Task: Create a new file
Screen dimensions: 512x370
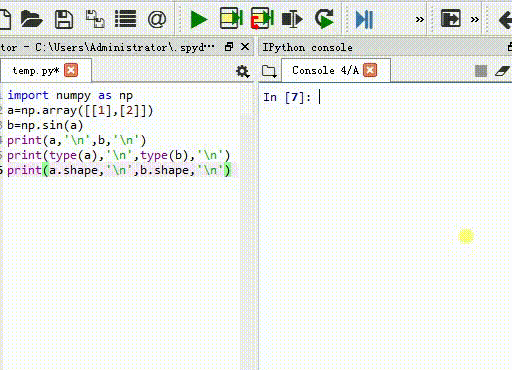Action: tap(5, 19)
